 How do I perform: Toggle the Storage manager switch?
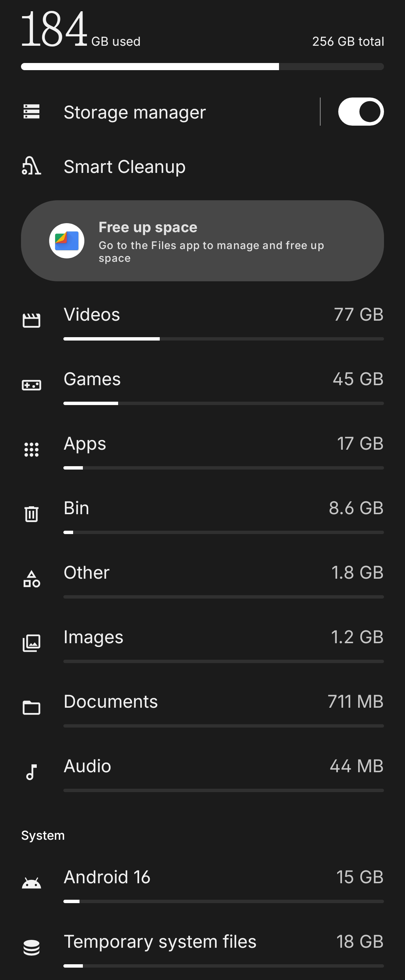tap(360, 111)
